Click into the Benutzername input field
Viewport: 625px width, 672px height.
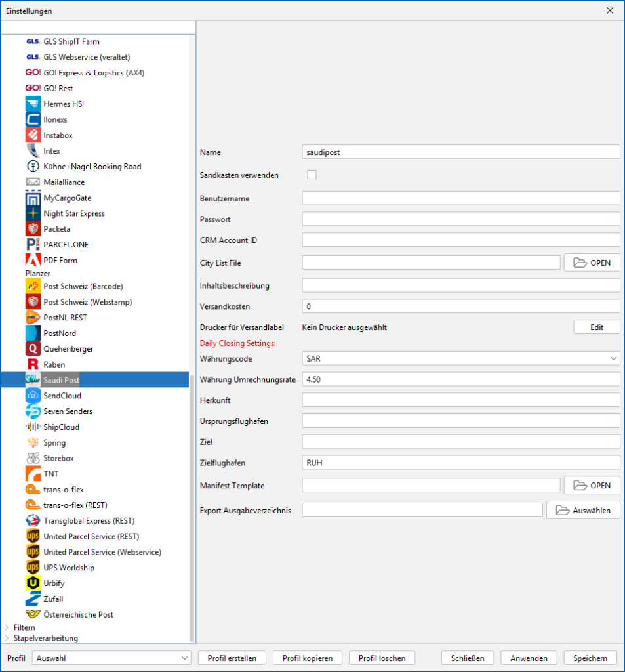[x=460, y=198]
